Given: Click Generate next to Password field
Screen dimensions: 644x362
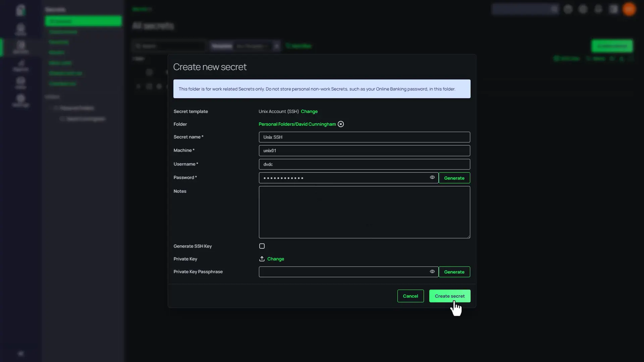Looking at the screenshot, I should tap(454, 178).
